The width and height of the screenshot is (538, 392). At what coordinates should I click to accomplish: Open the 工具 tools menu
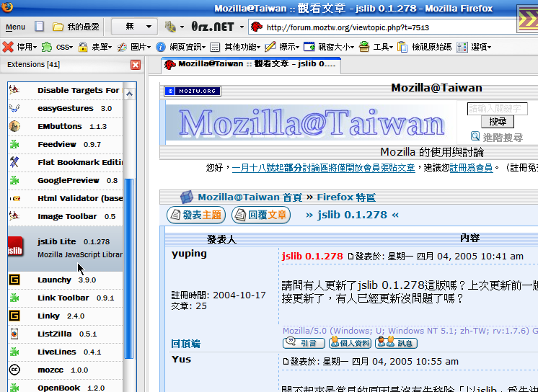coord(383,47)
